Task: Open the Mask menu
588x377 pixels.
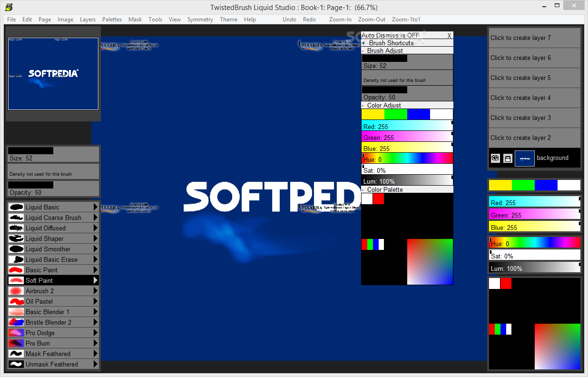Action: (135, 20)
